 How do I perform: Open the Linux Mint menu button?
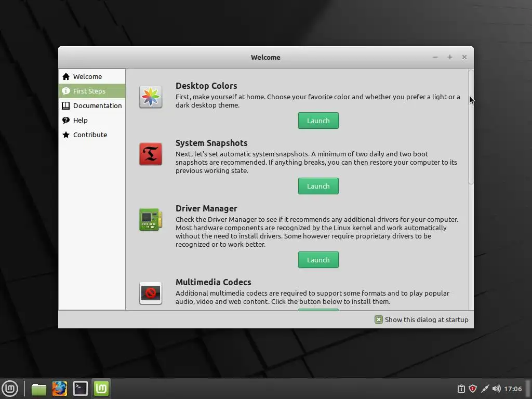[10, 389]
